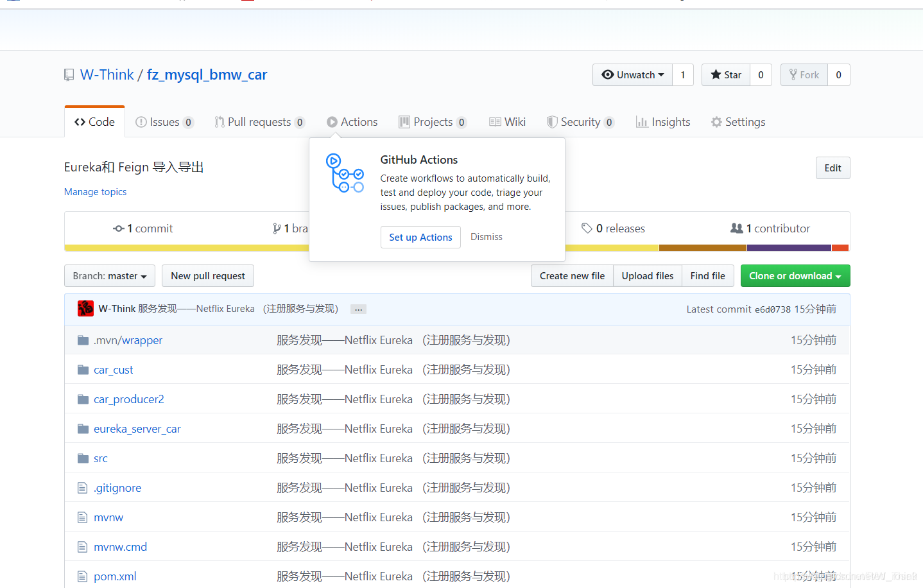Viewport: 923px width, 588px height.
Task: Click the tag icon beside 0 releases
Action: tap(587, 229)
